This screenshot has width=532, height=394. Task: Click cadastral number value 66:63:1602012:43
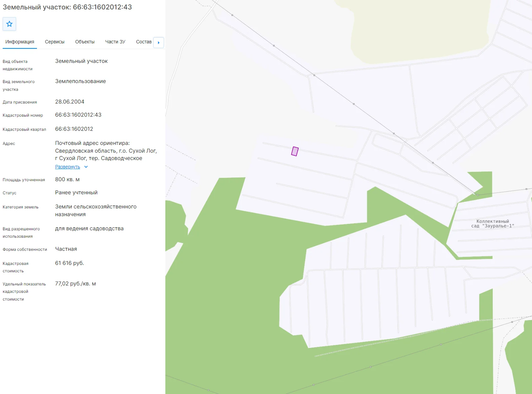click(x=78, y=115)
